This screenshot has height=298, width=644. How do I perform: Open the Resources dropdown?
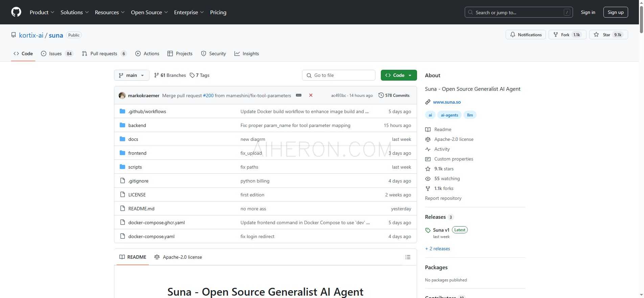[x=110, y=12]
